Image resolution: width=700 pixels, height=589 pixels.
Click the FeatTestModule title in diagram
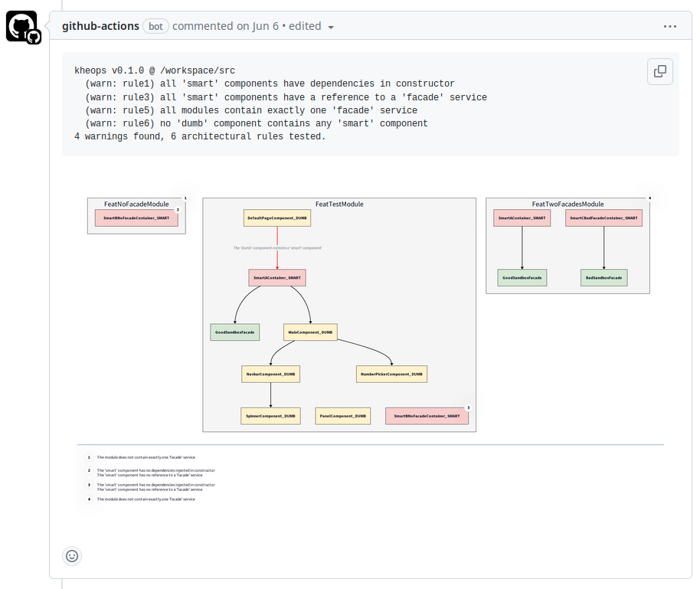339,204
